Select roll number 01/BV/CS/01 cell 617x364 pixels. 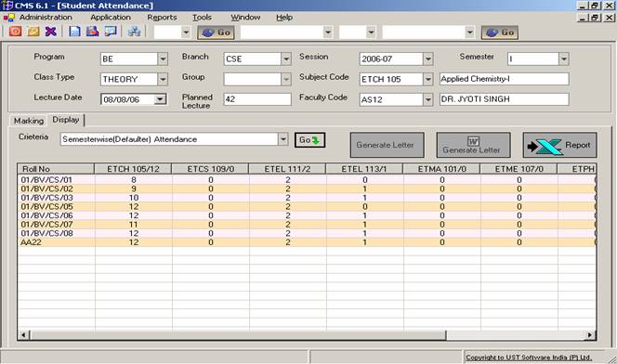(56, 180)
